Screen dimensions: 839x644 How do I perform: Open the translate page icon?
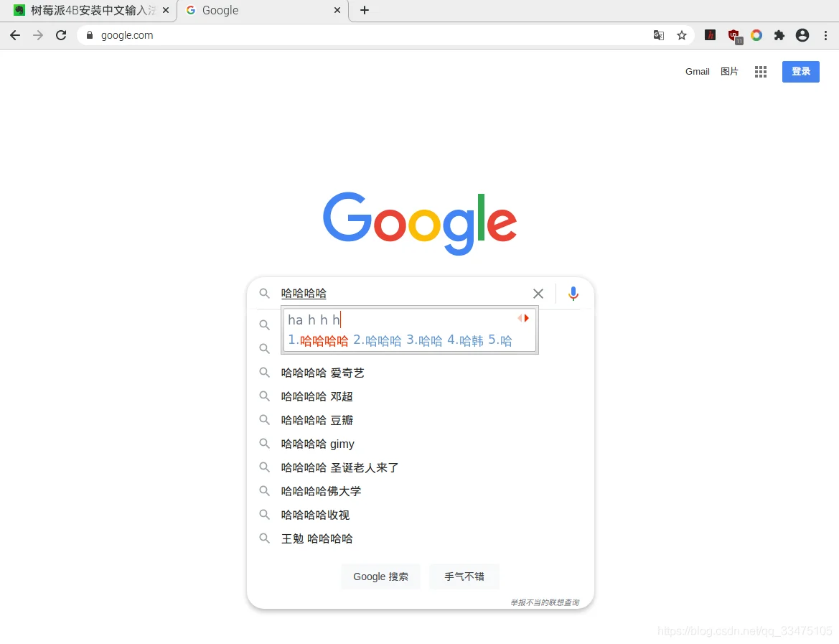(659, 35)
